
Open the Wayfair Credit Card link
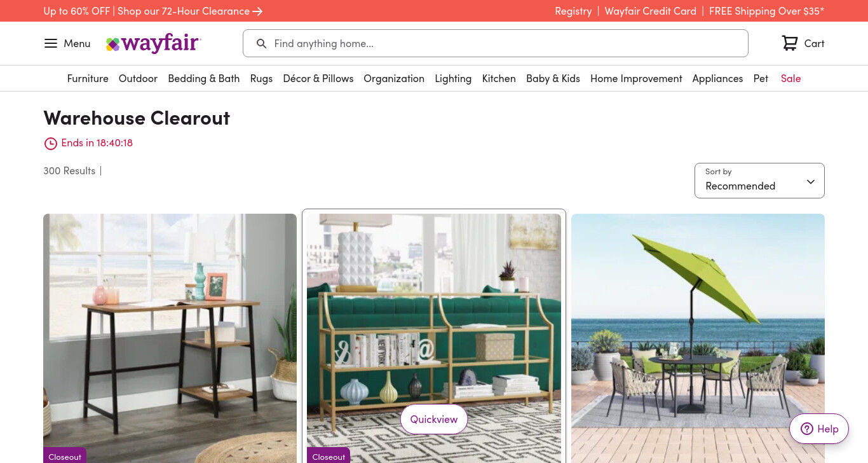pos(651,11)
